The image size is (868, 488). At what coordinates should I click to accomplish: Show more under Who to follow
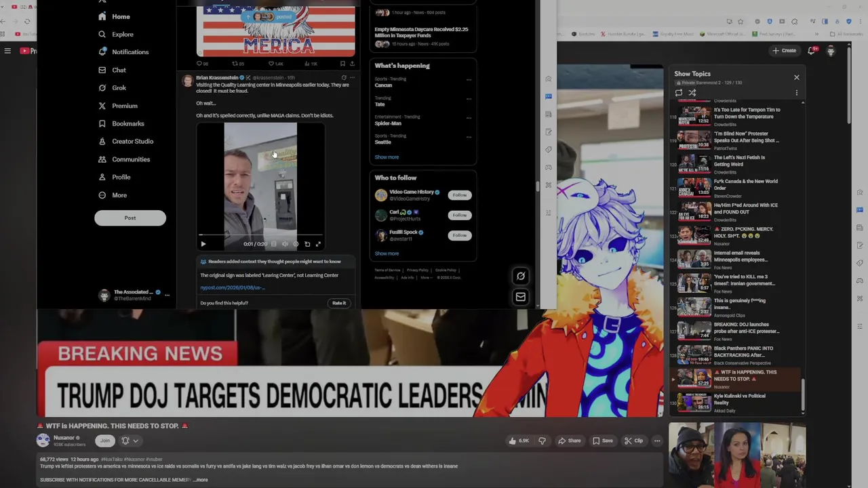click(387, 253)
